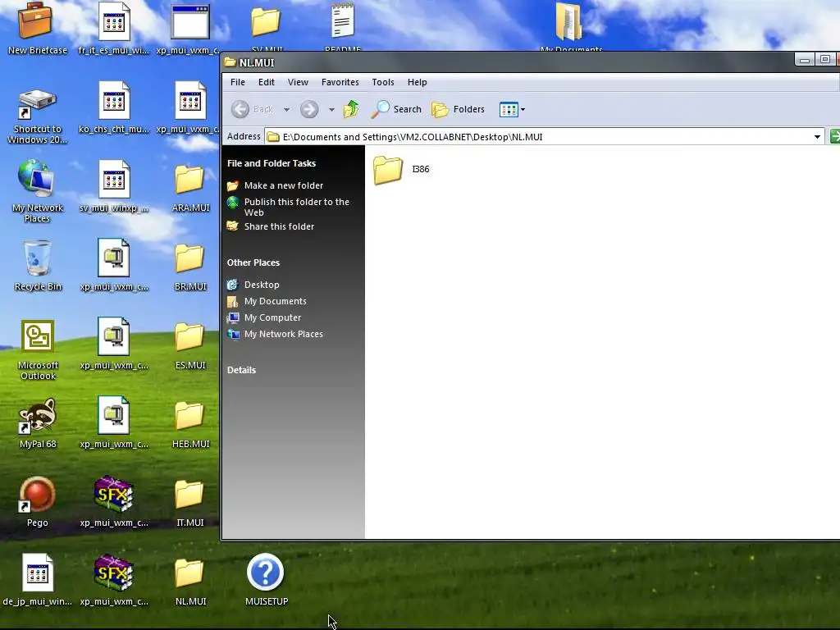Screen dimensions: 840x630
Task: Open the Edit menu
Action: tap(267, 82)
